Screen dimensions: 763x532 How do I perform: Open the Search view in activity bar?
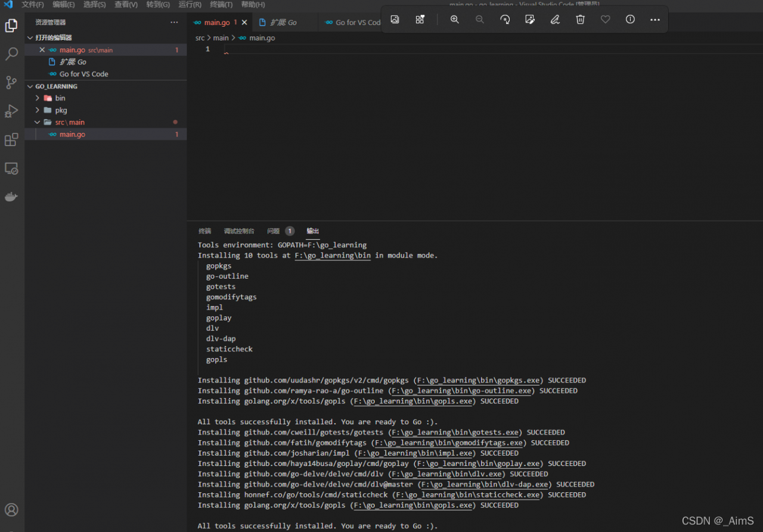click(x=11, y=54)
